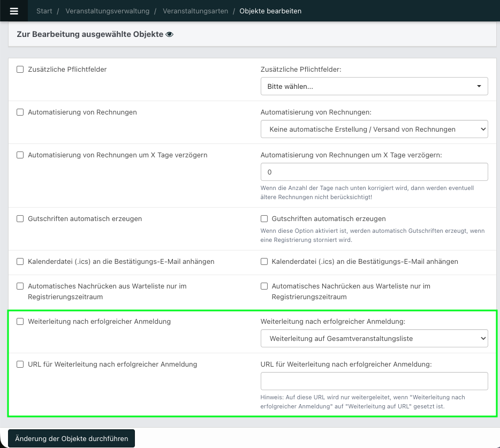Click 'Zur Bearbeitung ausgewählte Objekte' heading
This screenshot has width=500, height=448.
90,34
